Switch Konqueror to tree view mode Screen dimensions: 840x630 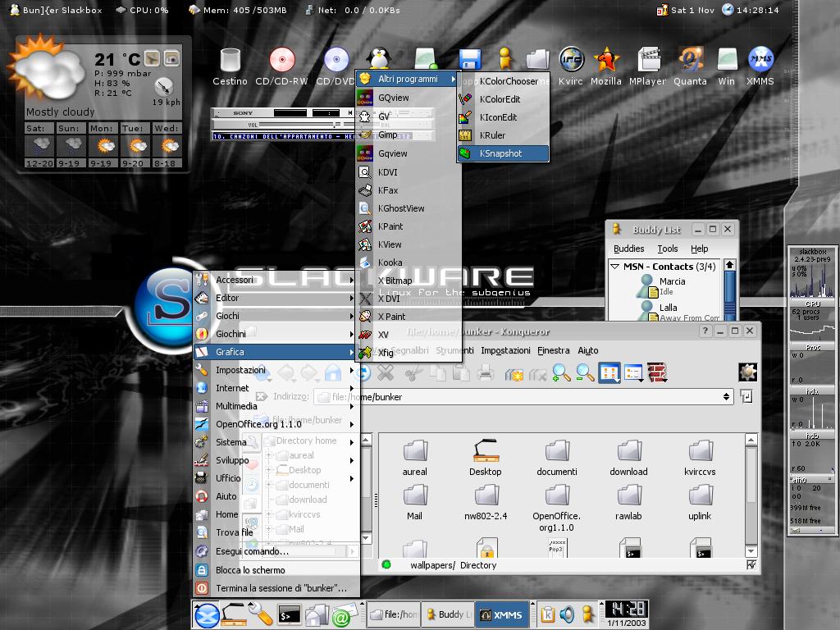tap(634, 373)
